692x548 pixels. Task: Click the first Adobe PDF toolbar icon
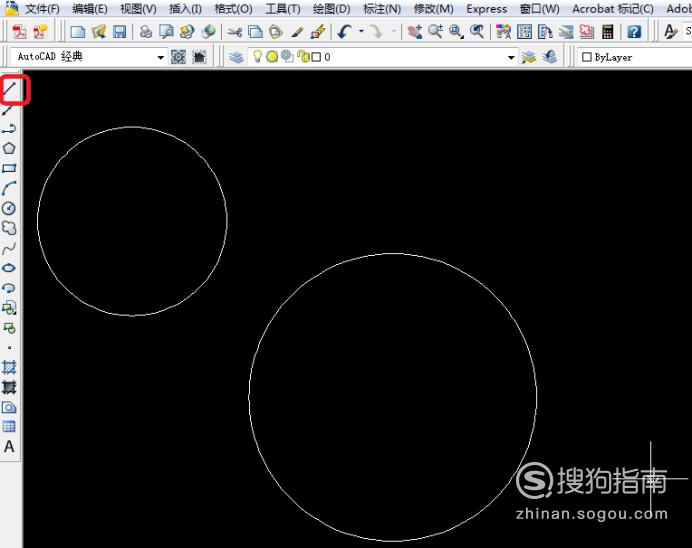click(19, 32)
